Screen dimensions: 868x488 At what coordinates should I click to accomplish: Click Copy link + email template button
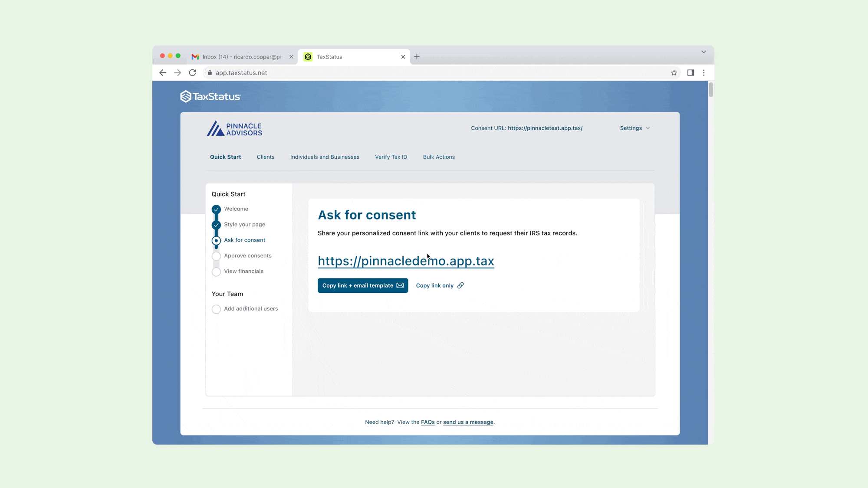point(362,285)
